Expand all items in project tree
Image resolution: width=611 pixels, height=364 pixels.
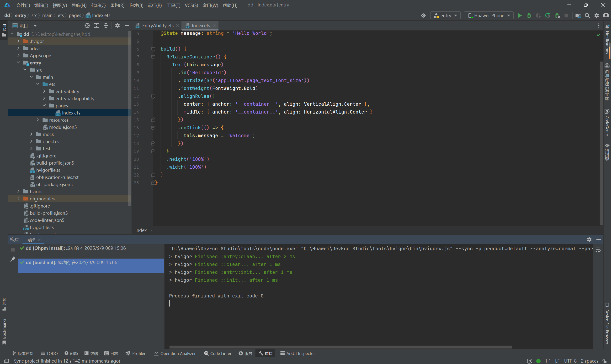pyautogui.click(x=96, y=26)
